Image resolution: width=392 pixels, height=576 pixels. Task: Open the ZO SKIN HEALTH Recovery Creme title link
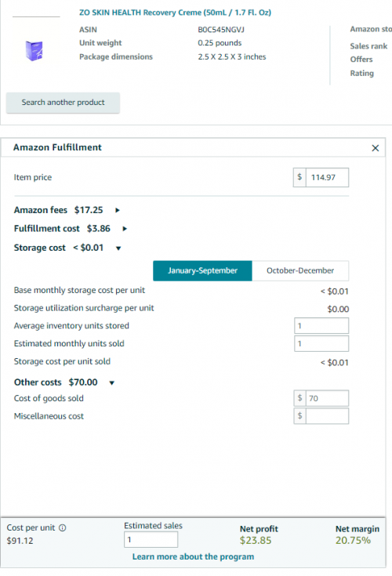pyautogui.click(x=176, y=13)
